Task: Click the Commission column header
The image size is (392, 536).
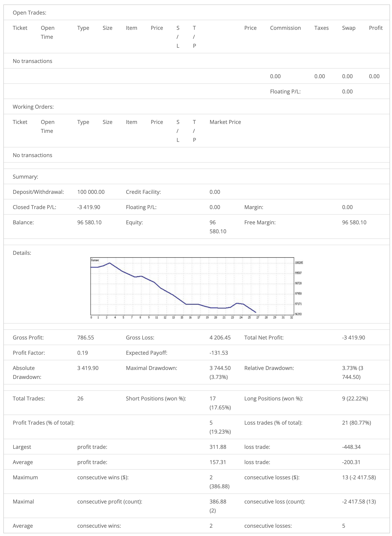Action: click(x=285, y=28)
